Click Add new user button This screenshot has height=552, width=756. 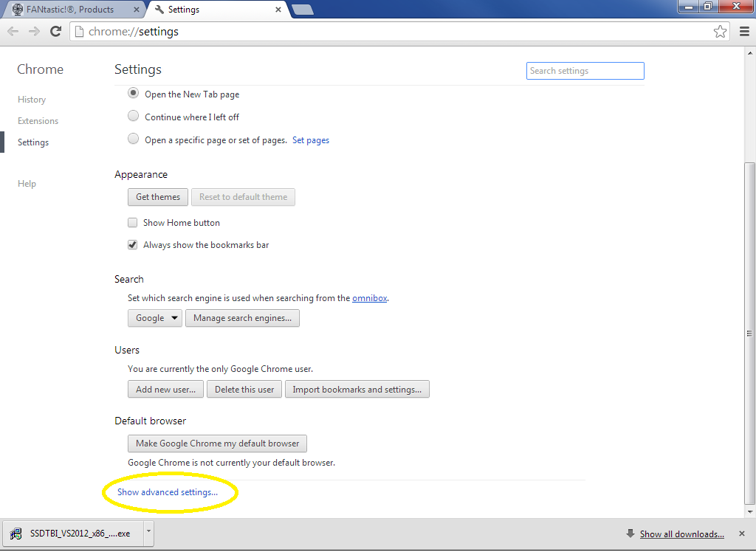[166, 390]
